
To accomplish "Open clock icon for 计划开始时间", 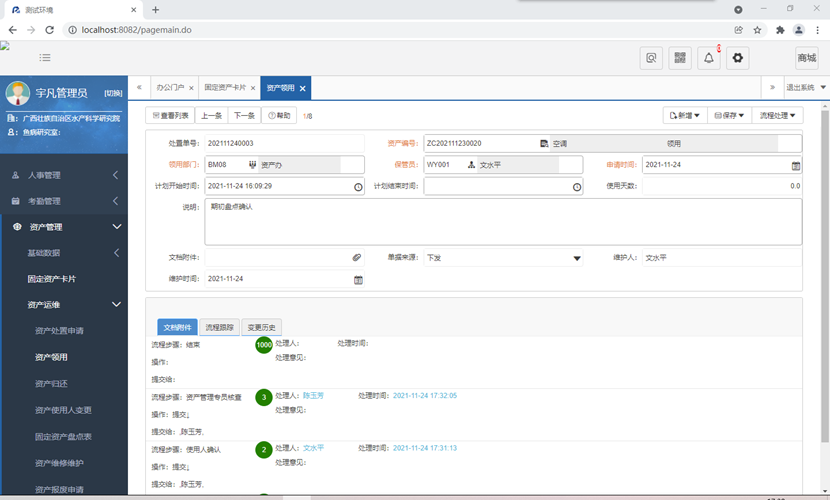I will (x=358, y=187).
